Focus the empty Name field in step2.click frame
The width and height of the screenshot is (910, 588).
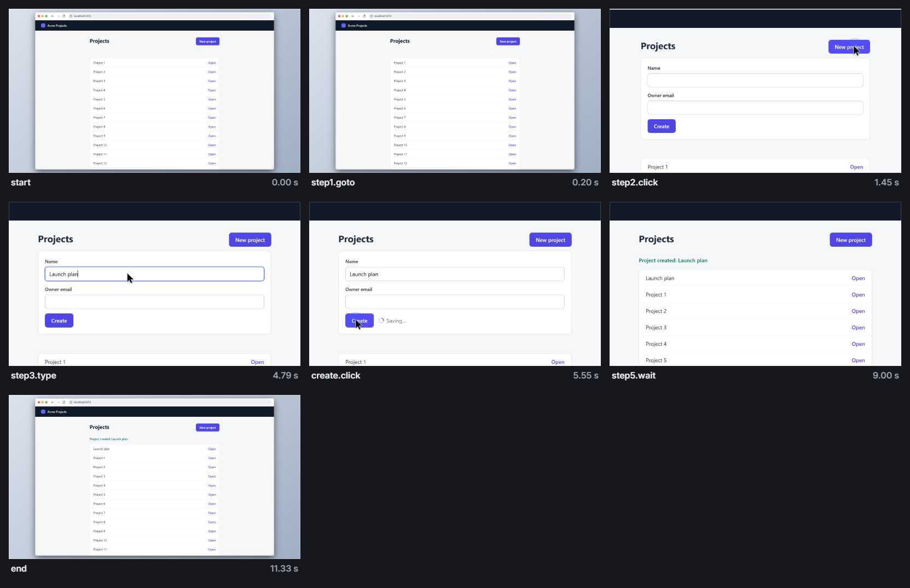point(755,80)
